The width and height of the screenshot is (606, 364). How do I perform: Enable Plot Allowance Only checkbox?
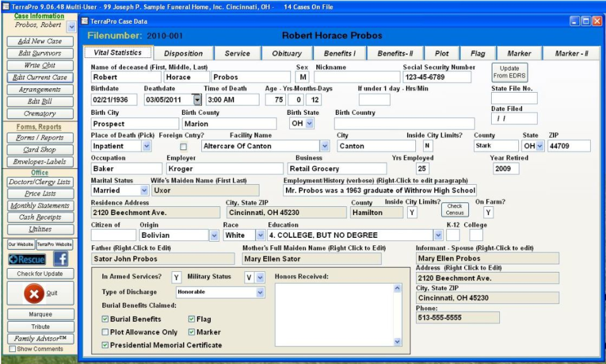[105, 332]
